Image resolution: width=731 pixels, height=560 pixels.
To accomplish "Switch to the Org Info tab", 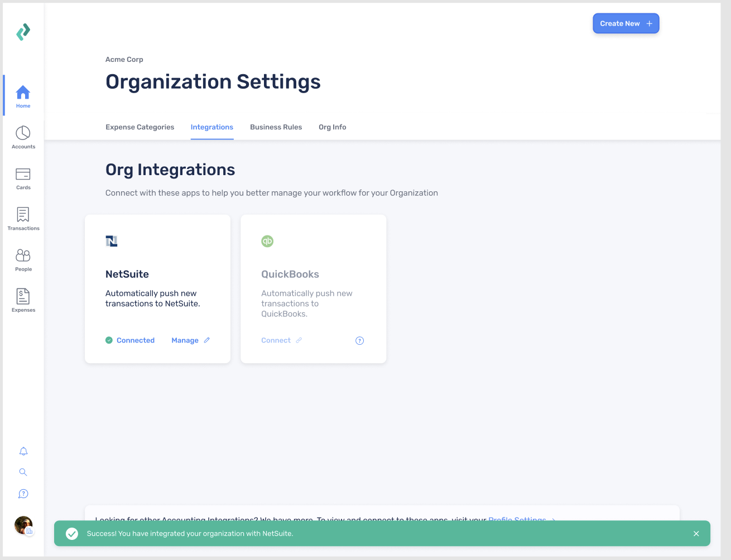I will [332, 127].
